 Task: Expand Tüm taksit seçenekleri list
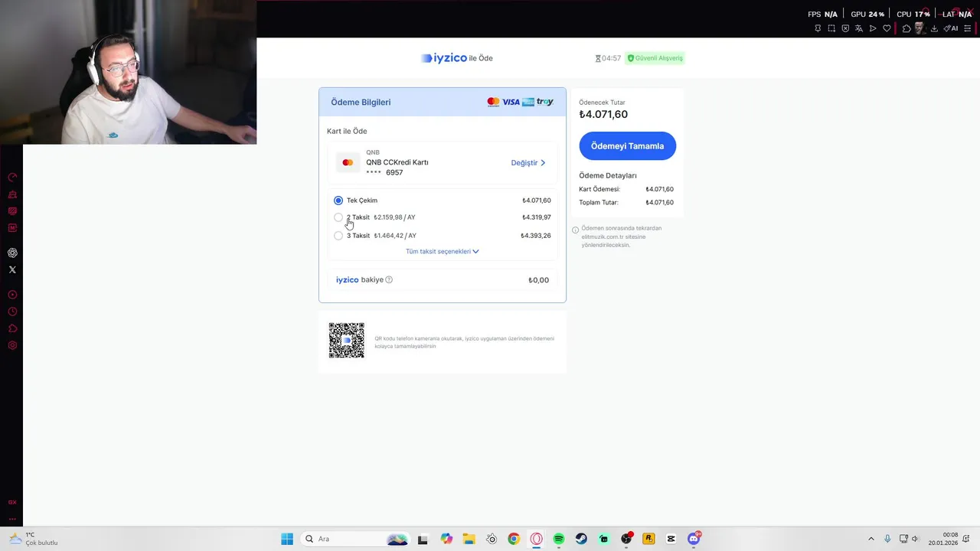(x=443, y=251)
